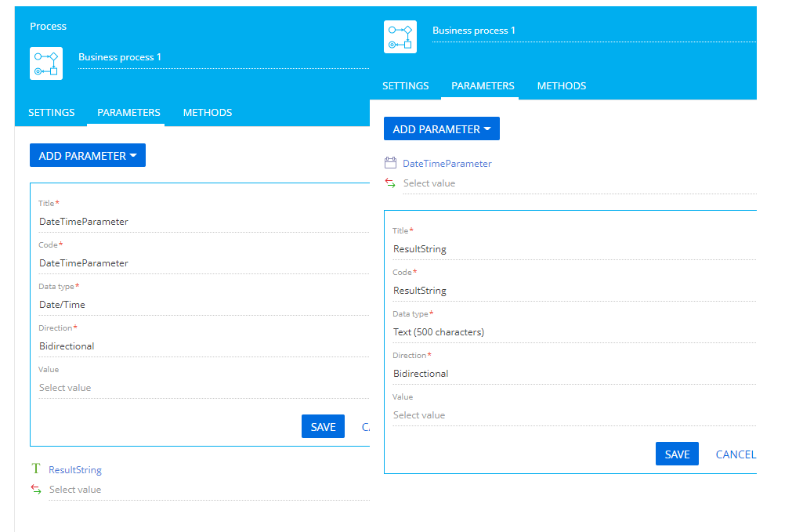Switch to the left SETTINGS tab
The height and width of the screenshot is (532, 803).
click(51, 112)
